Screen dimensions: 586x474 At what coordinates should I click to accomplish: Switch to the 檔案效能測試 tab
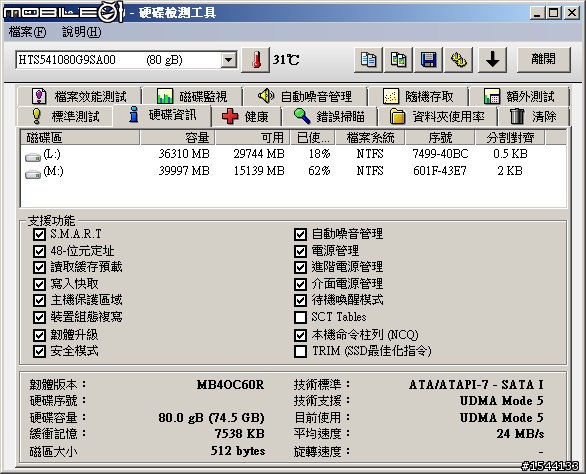pos(79,96)
